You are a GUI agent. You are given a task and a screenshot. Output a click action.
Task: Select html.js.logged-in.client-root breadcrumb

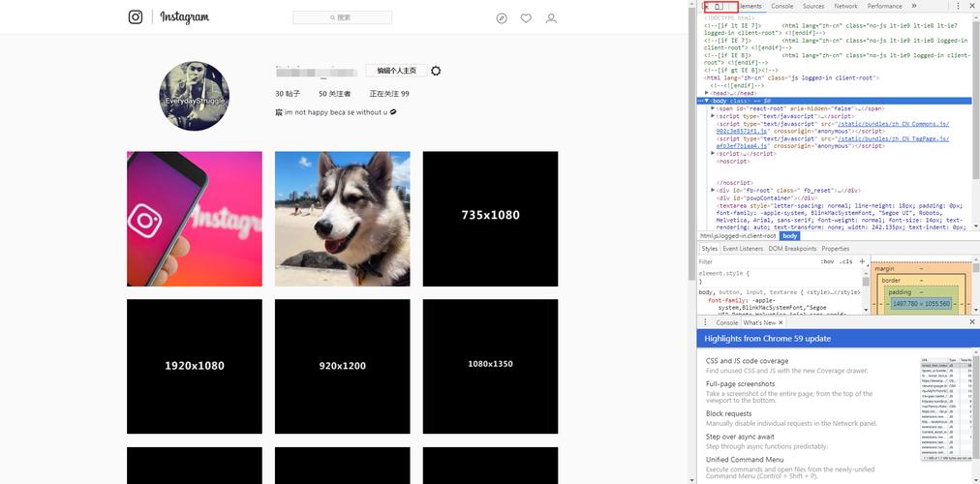738,236
